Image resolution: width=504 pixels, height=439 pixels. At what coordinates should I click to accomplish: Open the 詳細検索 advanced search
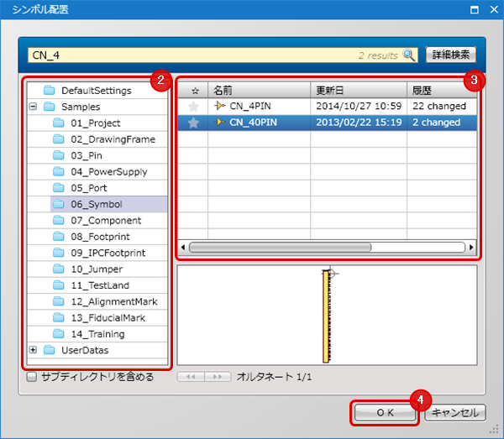tap(450, 55)
